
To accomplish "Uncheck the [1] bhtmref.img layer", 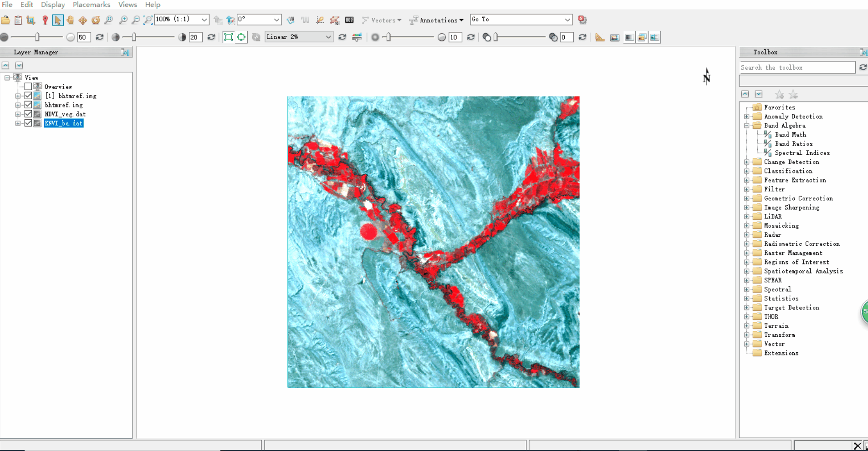I will [28, 96].
